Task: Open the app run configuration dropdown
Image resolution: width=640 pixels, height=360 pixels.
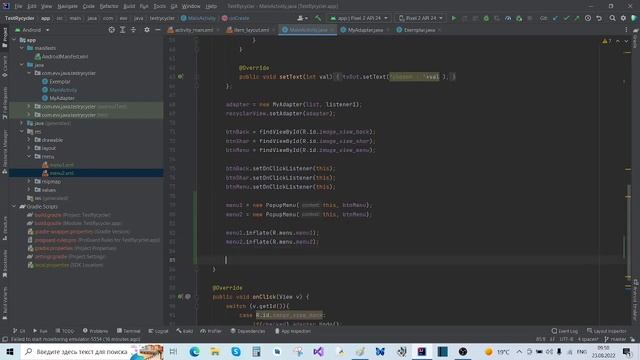Action: click(x=359, y=18)
